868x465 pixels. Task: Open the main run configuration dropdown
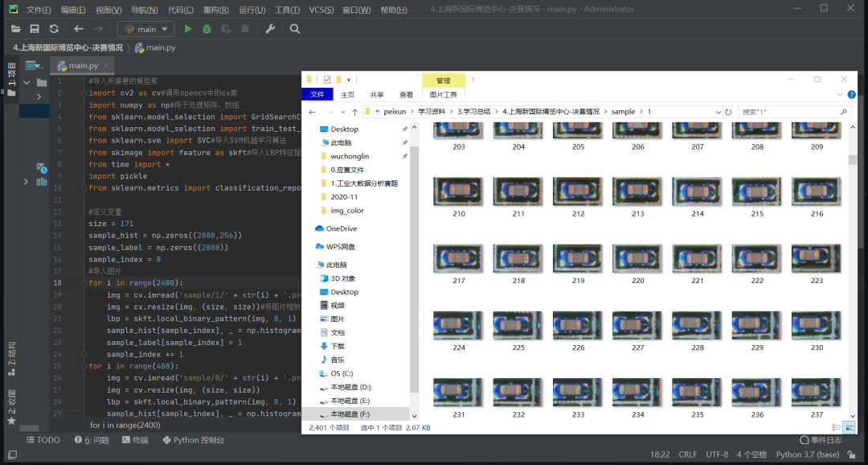145,29
